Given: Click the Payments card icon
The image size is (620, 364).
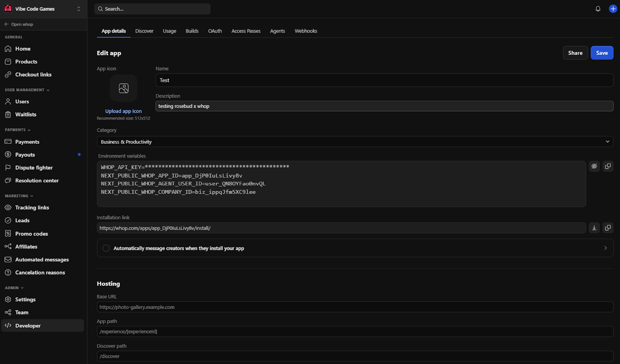Looking at the screenshot, I should tap(8, 142).
